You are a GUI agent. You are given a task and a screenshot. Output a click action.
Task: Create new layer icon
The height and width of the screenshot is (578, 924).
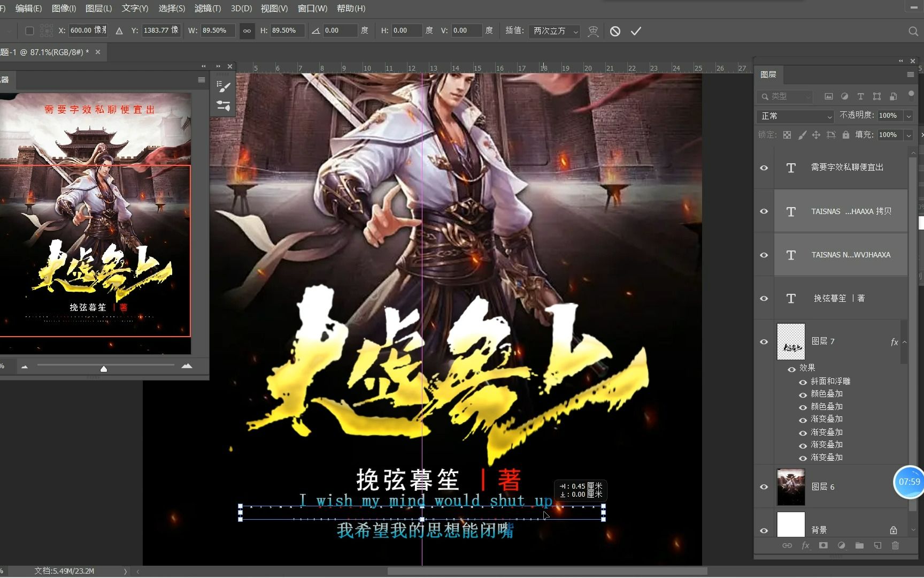(x=877, y=545)
